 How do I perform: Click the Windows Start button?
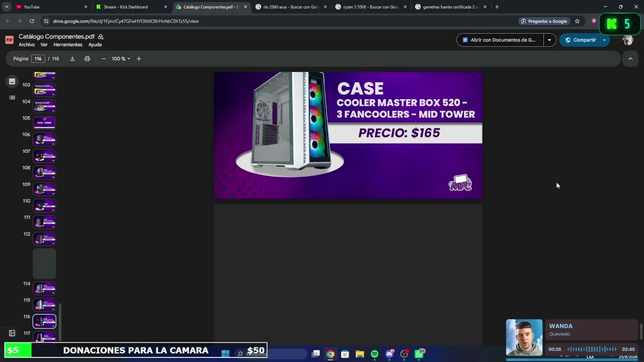pos(225,354)
